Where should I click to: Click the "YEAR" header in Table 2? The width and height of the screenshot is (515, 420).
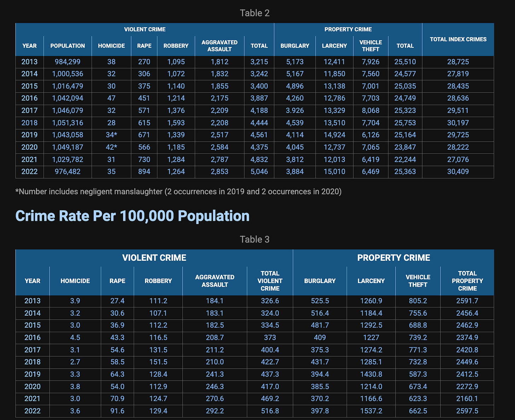(x=29, y=46)
